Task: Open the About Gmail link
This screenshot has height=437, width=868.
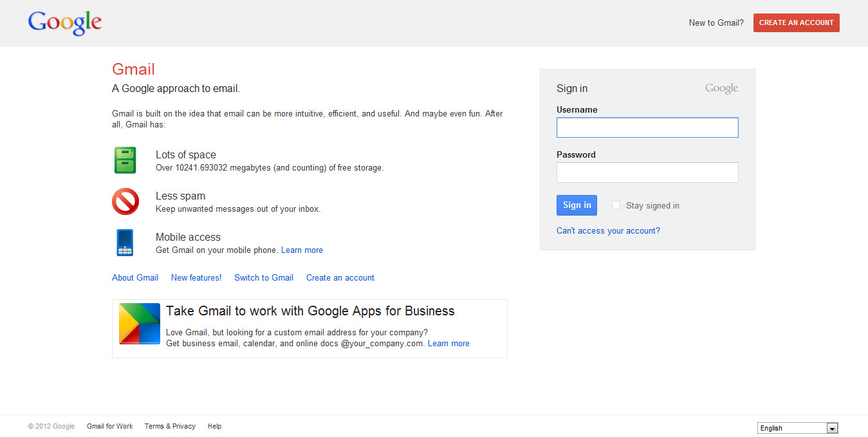Action: tap(135, 277)
